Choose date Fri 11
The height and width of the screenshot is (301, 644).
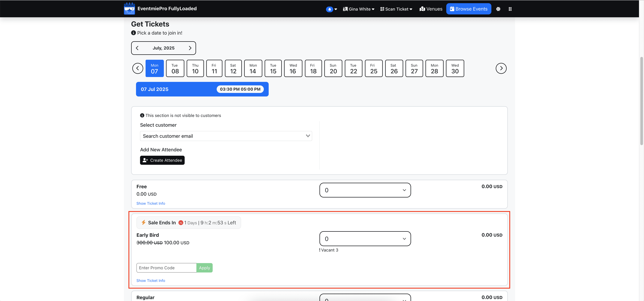click(214, 68)
